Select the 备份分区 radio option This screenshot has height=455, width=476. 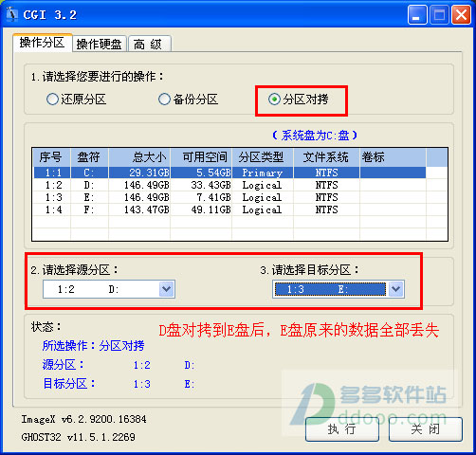coord(188,100)
